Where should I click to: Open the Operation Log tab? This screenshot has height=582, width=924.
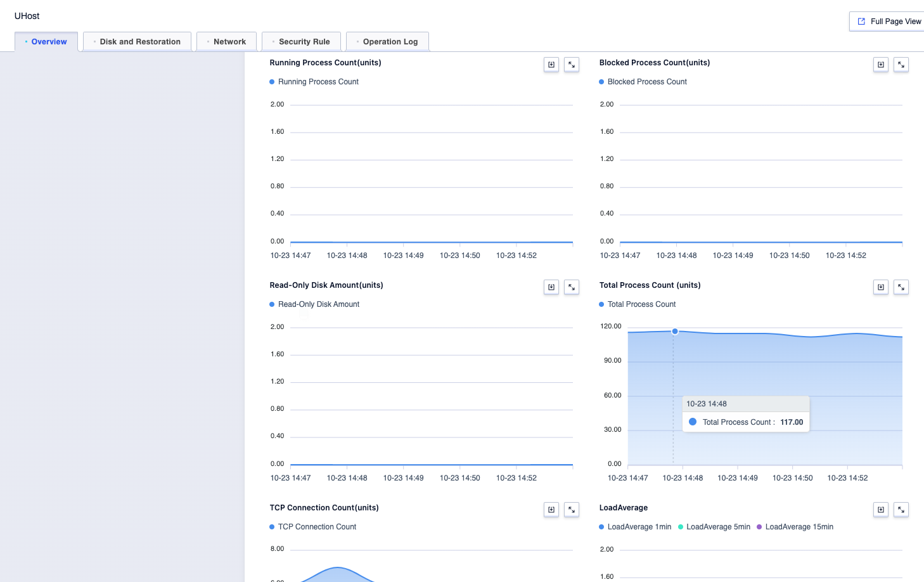coord(388,42)
